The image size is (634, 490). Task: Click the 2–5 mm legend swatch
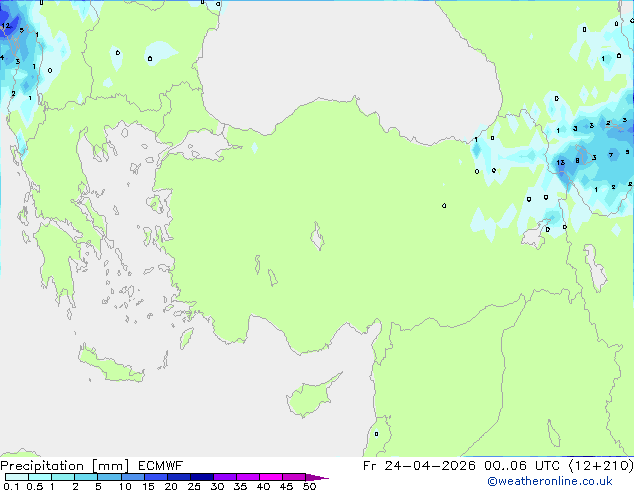(86, 477)
